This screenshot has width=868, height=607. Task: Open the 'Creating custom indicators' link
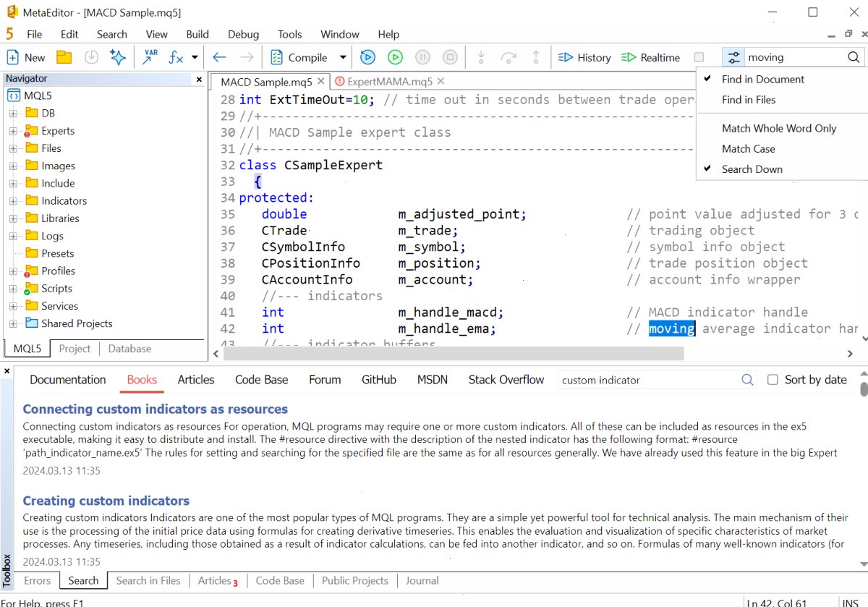point(106,501)
